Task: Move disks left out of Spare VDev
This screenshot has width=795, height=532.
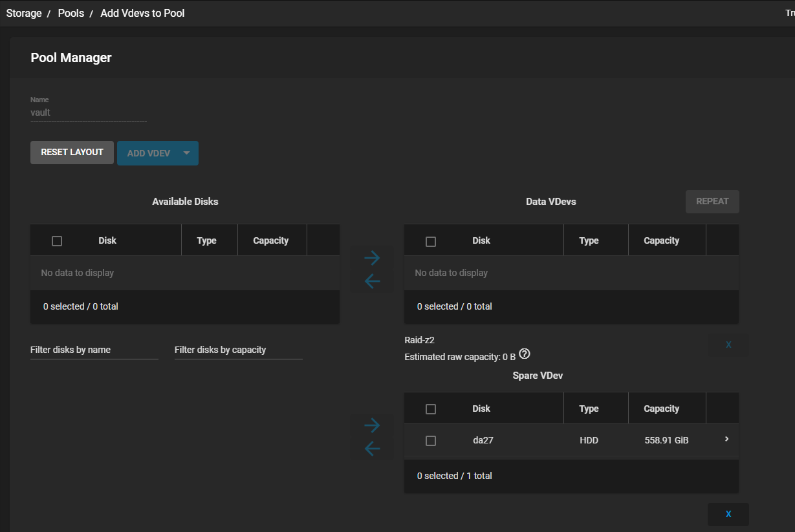Action: tap(372, 449)
